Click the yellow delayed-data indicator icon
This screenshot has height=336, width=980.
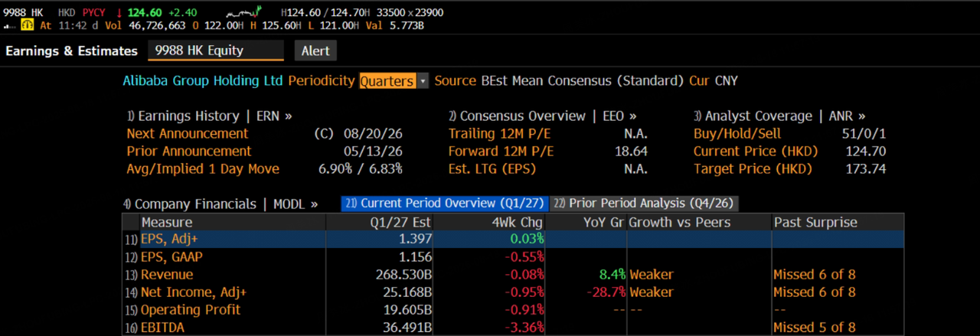[28, 25]
